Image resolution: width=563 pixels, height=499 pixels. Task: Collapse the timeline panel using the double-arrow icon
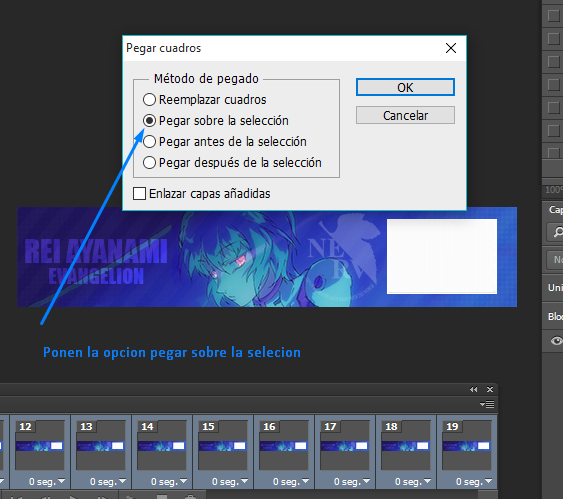pos(474,389)
